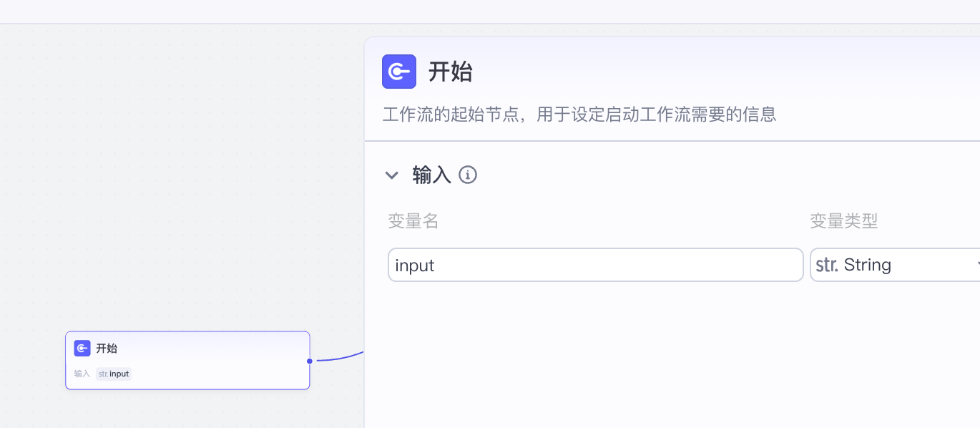Click the 开始 title in the side panel
The width and height of the screenshot is (980, 428).
pos(451,72)
